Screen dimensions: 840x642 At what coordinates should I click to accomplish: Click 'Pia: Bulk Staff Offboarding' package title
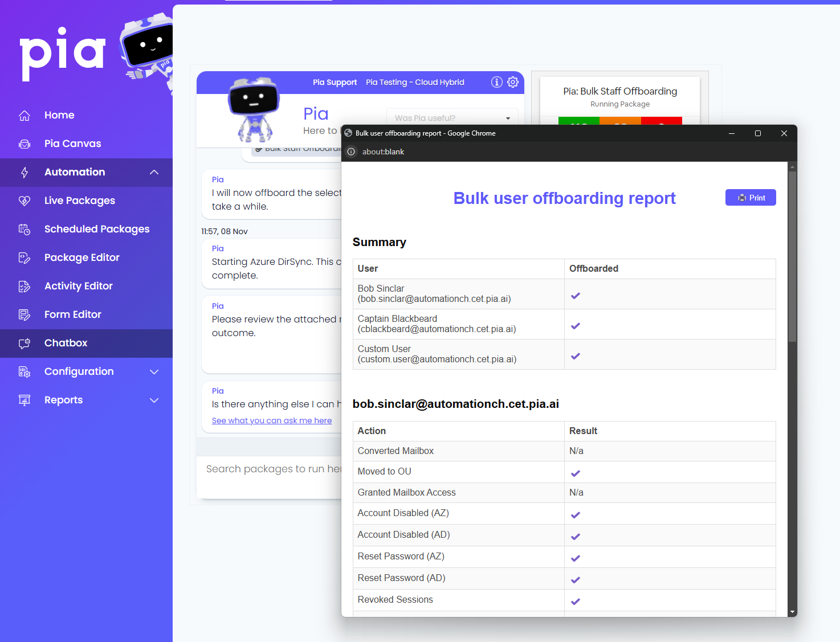620,91
